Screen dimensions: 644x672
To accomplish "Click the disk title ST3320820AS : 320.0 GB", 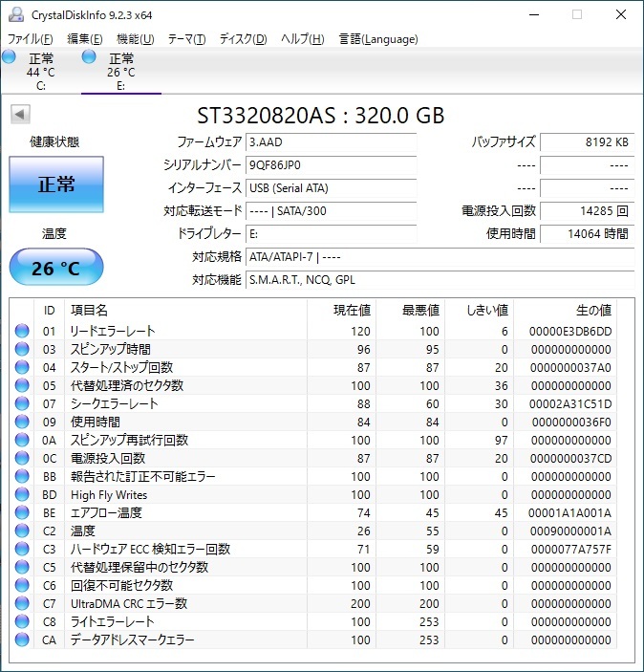I will (320, 116).
